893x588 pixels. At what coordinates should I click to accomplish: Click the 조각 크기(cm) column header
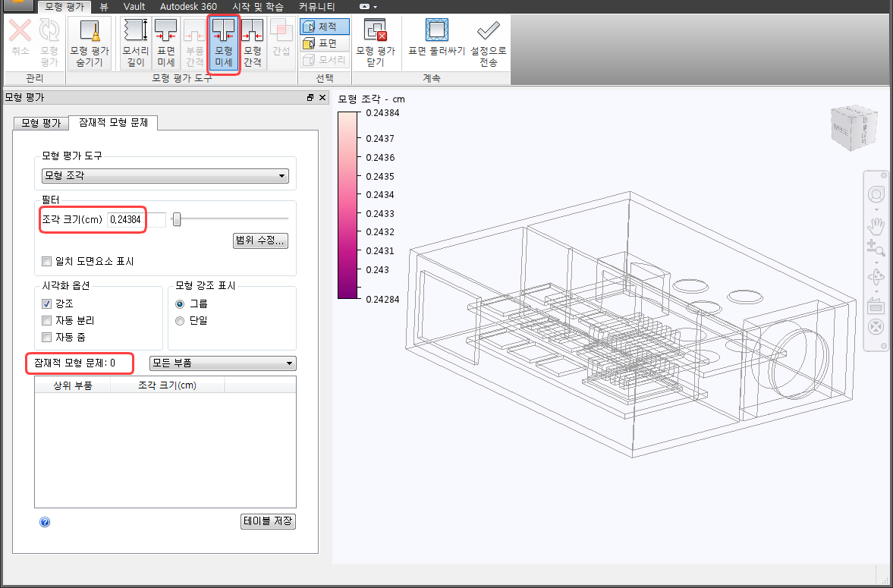(x=168, y=385)
